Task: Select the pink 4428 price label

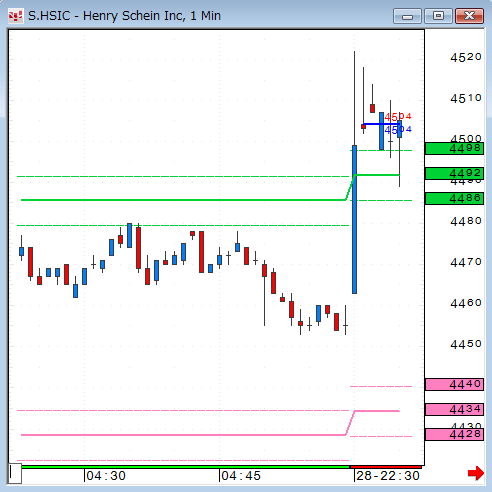Action: 454,434
